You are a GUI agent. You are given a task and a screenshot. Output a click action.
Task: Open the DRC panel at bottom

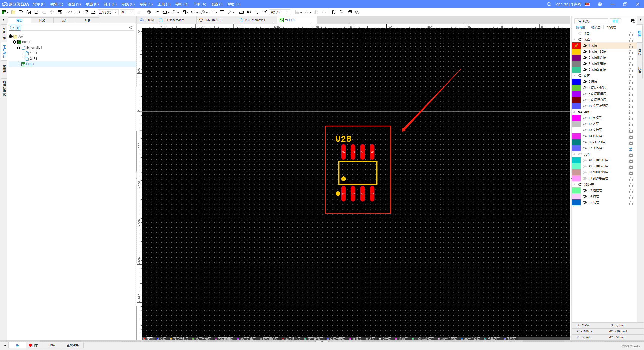(x=53, y=345)
